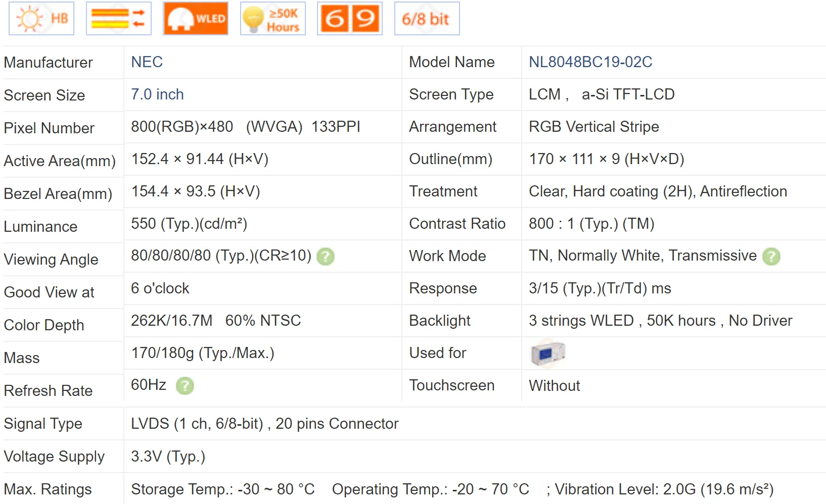
Task: Click the Bezel Area(mm) label
Action: (58, 194)
